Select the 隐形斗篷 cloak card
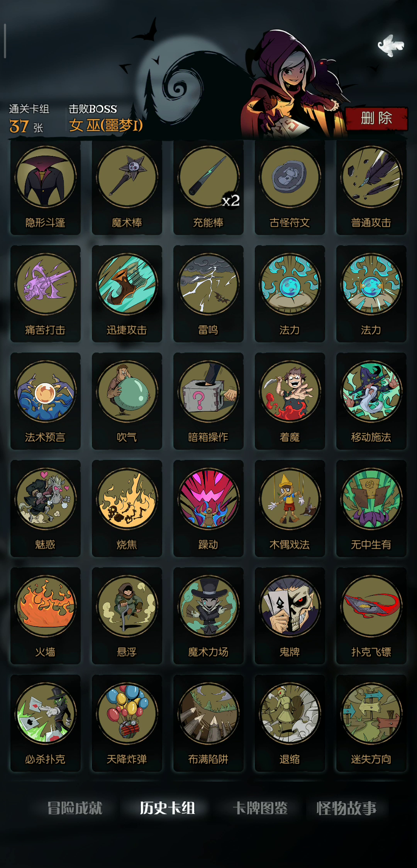 pos(46,187)
